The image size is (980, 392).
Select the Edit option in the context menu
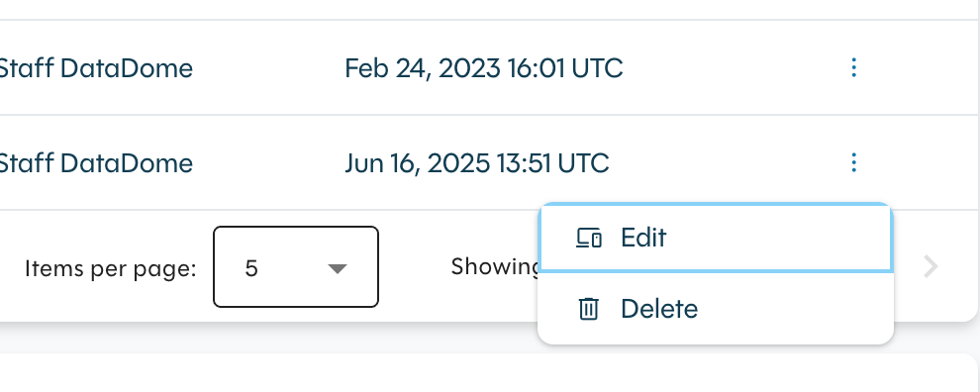pos(715,239)
